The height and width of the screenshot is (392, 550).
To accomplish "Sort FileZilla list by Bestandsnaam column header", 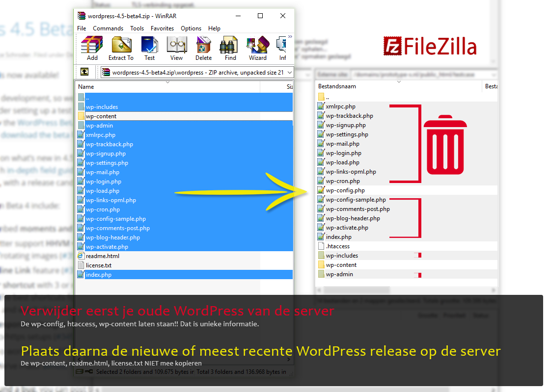I will [398, 86].
